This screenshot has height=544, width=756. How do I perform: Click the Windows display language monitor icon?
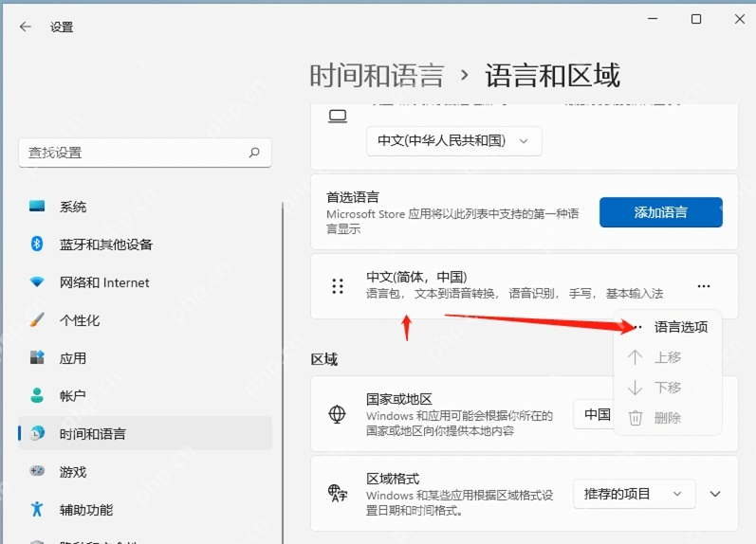click(x=338, y=117)
